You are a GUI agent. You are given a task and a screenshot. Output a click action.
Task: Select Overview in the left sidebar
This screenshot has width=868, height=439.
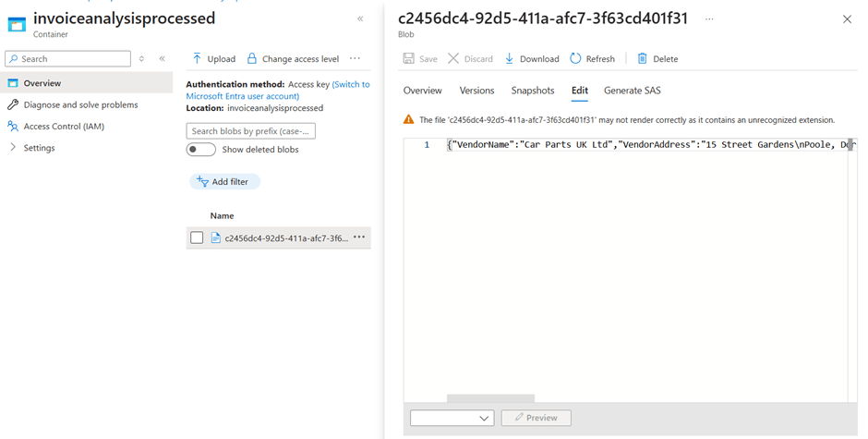pyautogui.click(x=42, y=83)
